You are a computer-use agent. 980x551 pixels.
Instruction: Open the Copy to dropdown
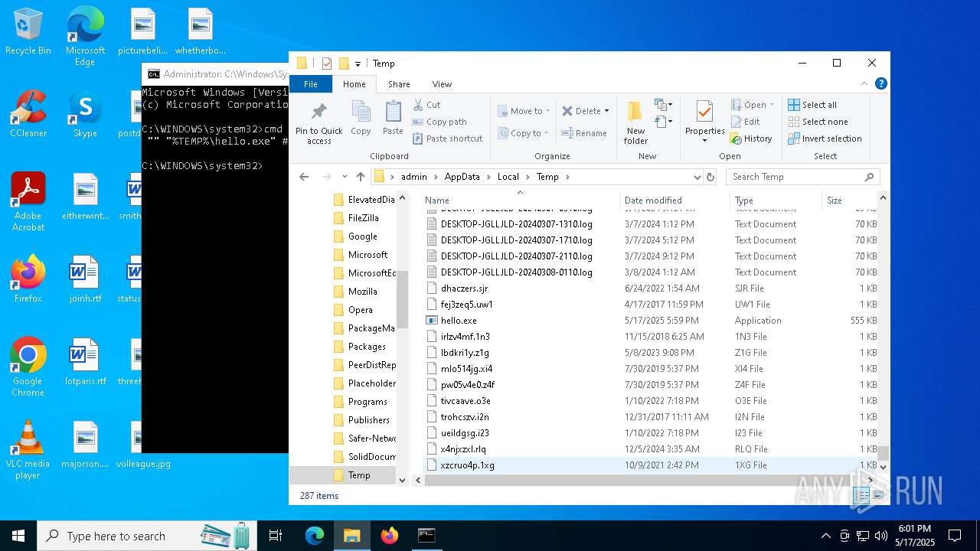coord(523,133)
